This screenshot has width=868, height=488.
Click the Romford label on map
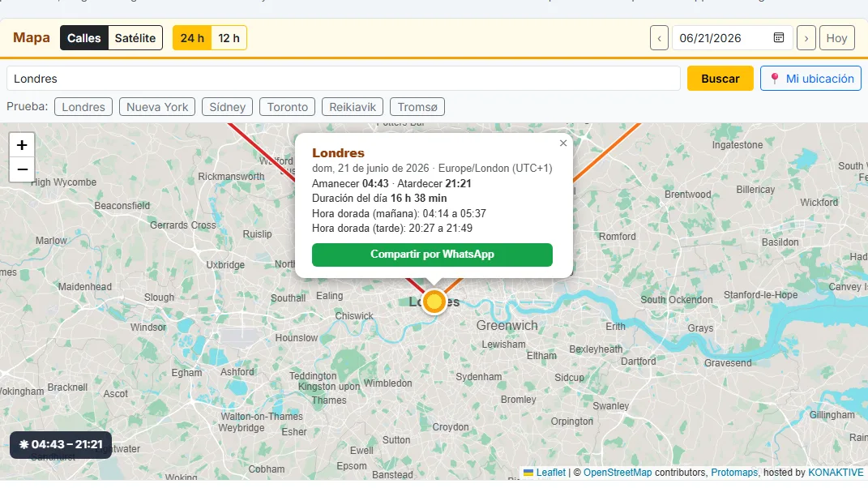click(x=618, y=237)
